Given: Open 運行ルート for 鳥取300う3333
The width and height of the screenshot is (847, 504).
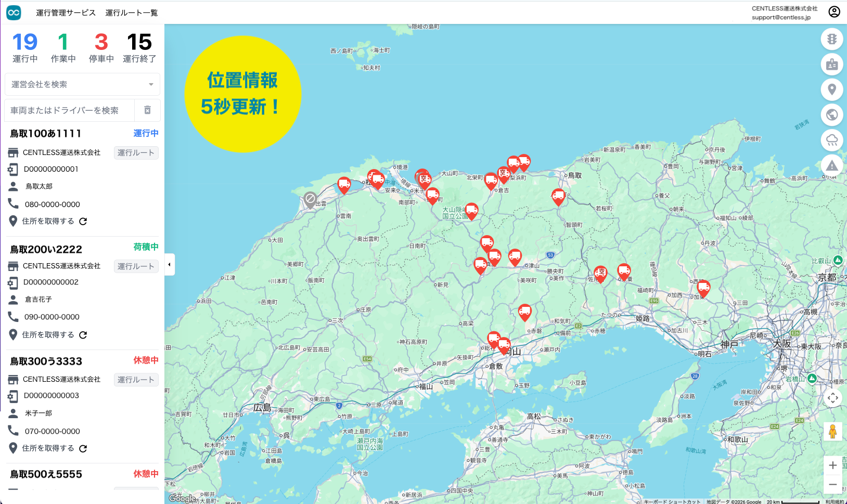Looking at the screenshot, I should coord(136,380).
